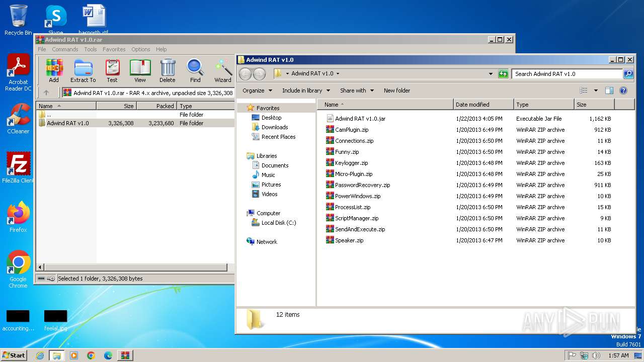Click the Explorer search magnifier button
644x362 pixels.
point(628,74)
